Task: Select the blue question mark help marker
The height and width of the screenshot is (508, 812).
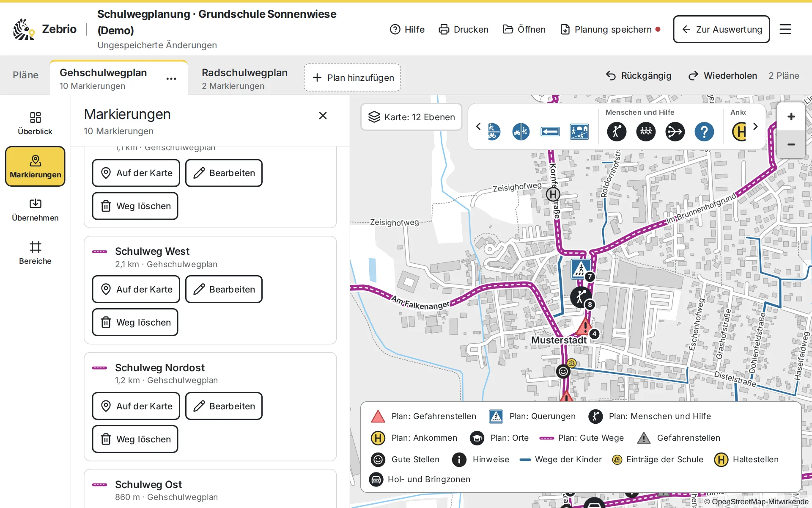Action: (x=704, y=132)
